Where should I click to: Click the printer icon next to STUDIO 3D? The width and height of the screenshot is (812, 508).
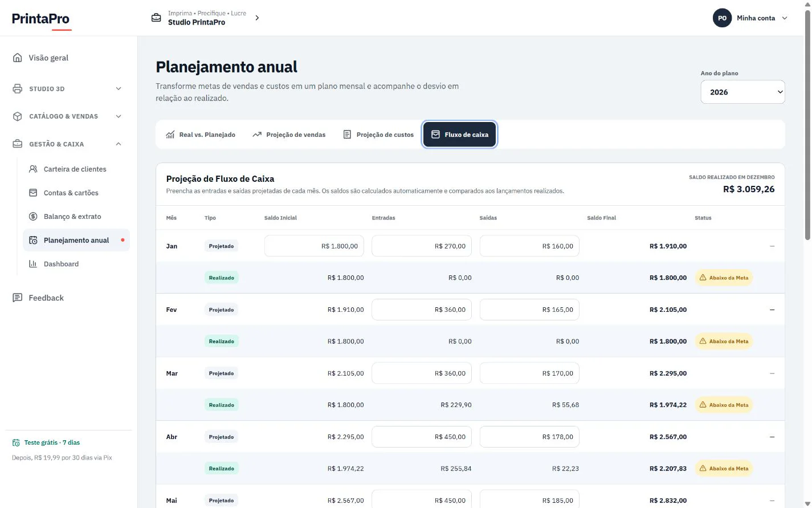18,89
